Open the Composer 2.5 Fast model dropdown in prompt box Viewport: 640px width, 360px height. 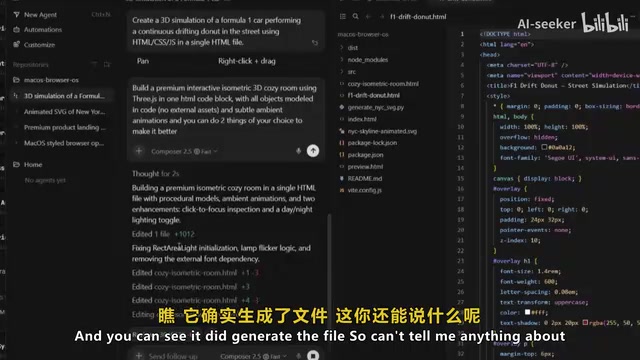(x=184, y=151)
